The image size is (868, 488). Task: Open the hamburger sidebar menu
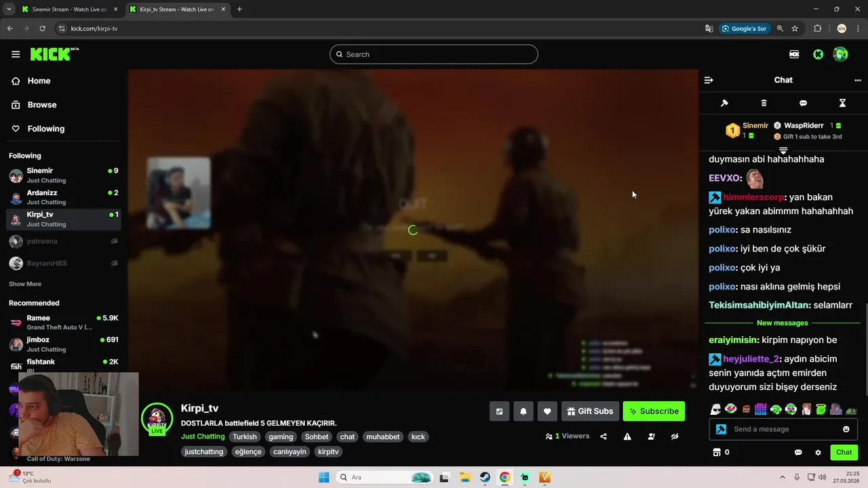[x=16, y=54]
